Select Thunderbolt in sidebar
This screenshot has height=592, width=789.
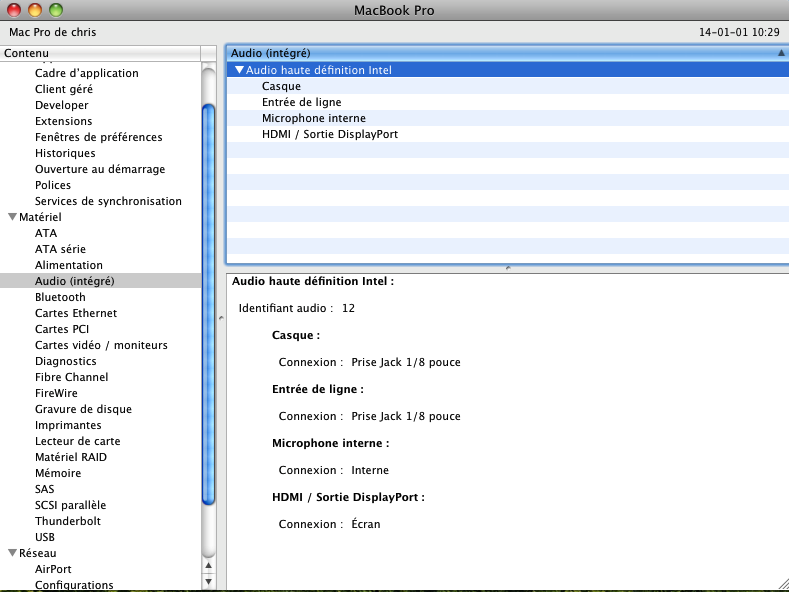(x=68, y=522)
